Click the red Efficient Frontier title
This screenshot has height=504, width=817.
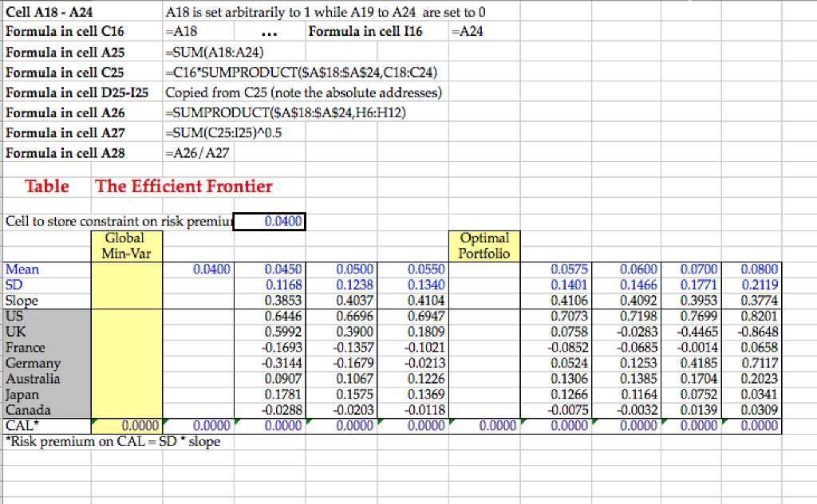(x=184, y=187)
